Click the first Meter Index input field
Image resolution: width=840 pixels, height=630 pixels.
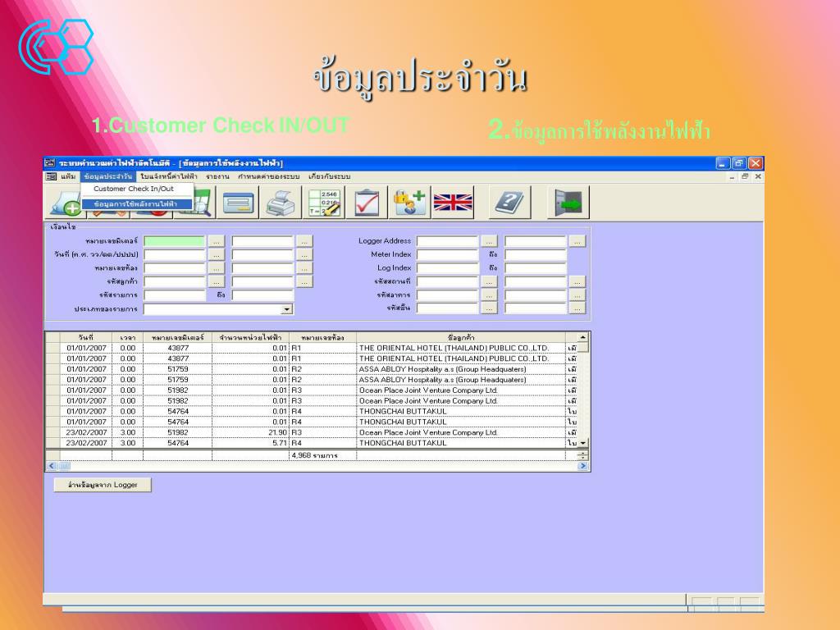pos(447,254)
